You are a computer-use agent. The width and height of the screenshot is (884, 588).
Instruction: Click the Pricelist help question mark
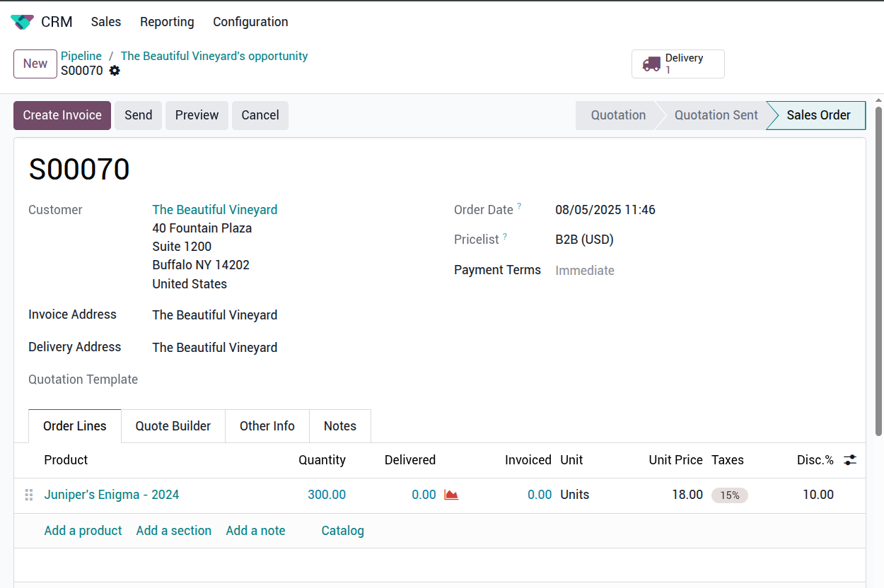tap(505, 237)
